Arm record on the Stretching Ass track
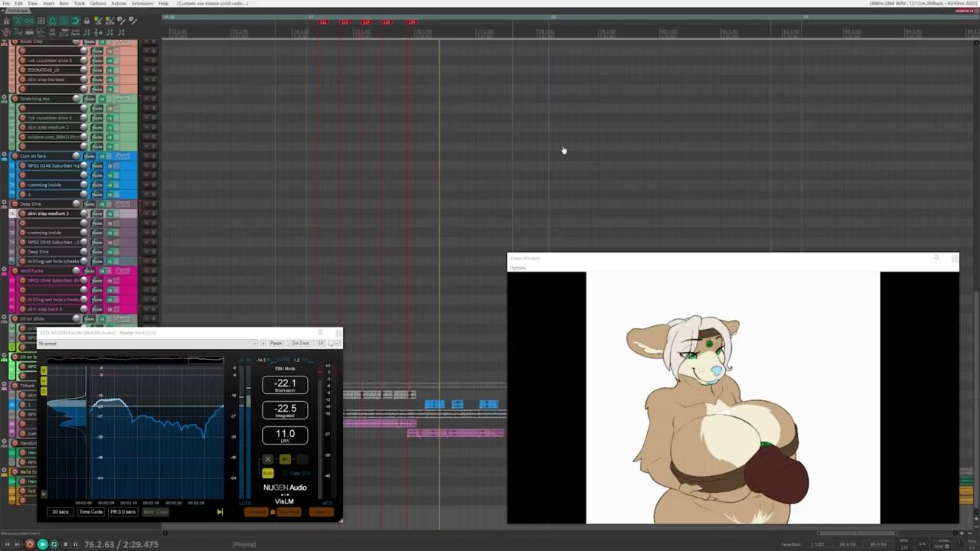Viewport: 980px width, 551px height. pos(14,99)
